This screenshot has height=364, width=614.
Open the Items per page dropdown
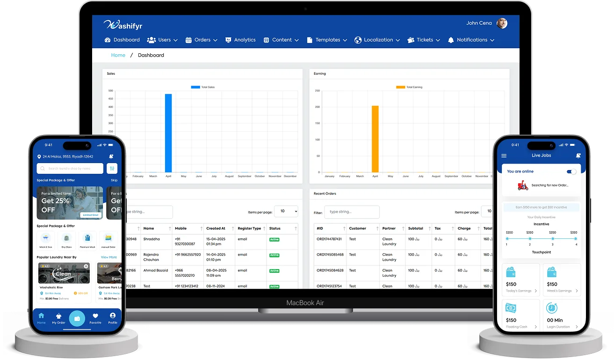pos(286,212)
